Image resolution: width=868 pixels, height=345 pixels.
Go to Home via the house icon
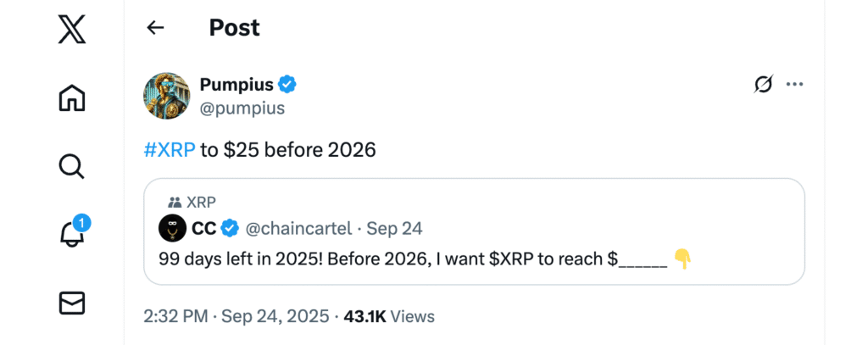click(x=71, y=98)
